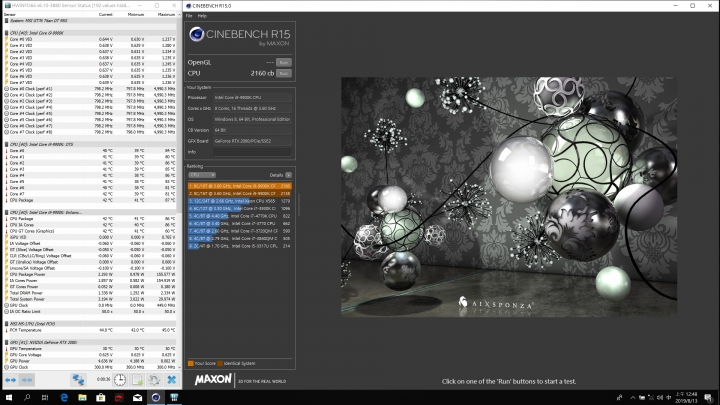Viewport: 720px width, 405px height.
Task: Click the Info input field in Your System
Action: tap(252, 152)
